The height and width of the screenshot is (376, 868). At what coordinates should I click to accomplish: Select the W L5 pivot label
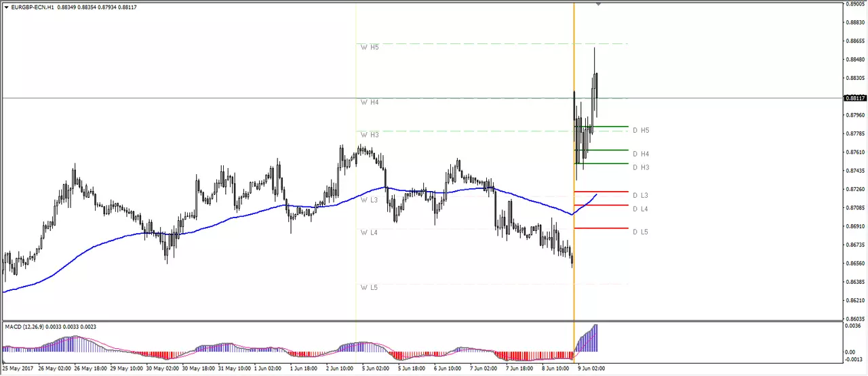click(x=369, y=287)
